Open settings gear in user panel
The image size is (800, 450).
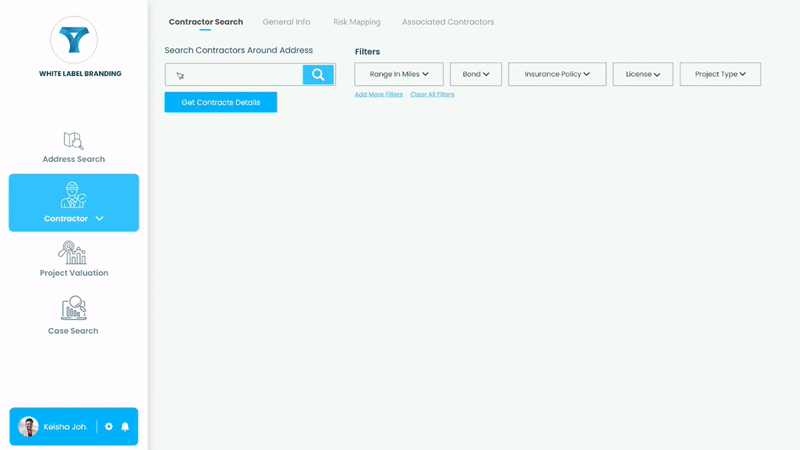pyautogui.click(x=109, y=427)
